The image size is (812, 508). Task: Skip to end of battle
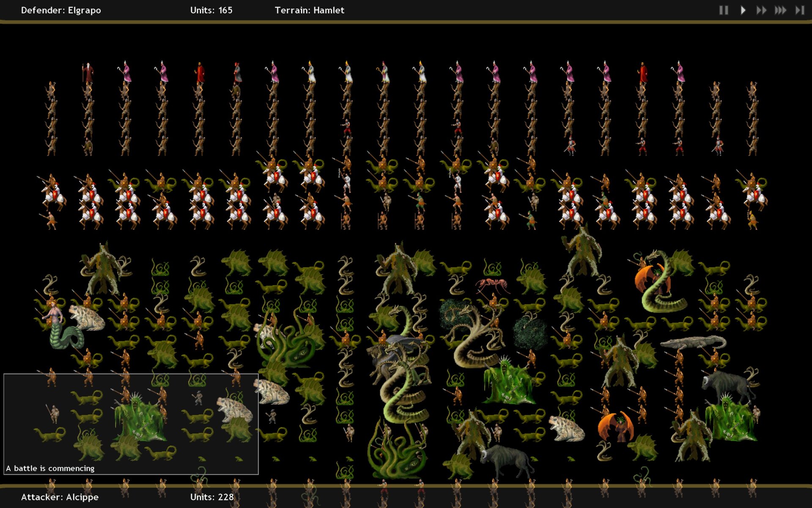coord(799,10)
